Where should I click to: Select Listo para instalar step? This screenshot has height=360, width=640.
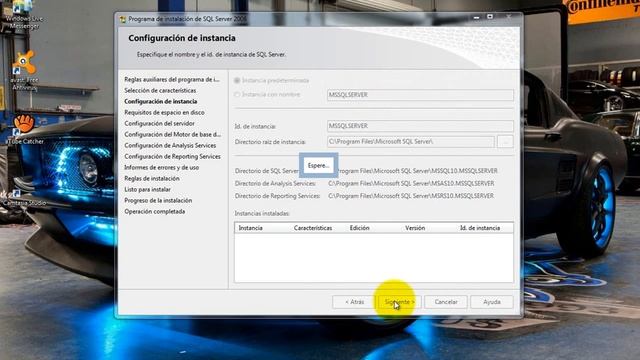tap(147, 190)
